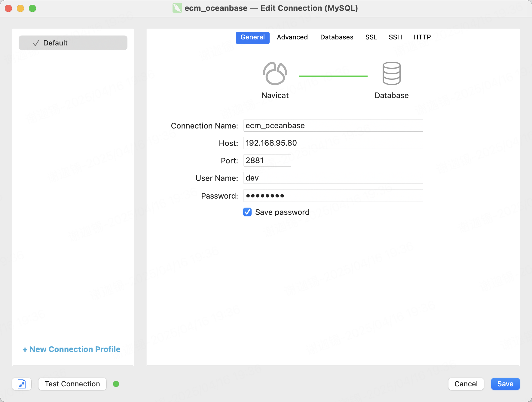Image resolution: width=532 pixels, height=402 pixels.
Task: Click the Connection Name input field
Action: click(333, 125)
